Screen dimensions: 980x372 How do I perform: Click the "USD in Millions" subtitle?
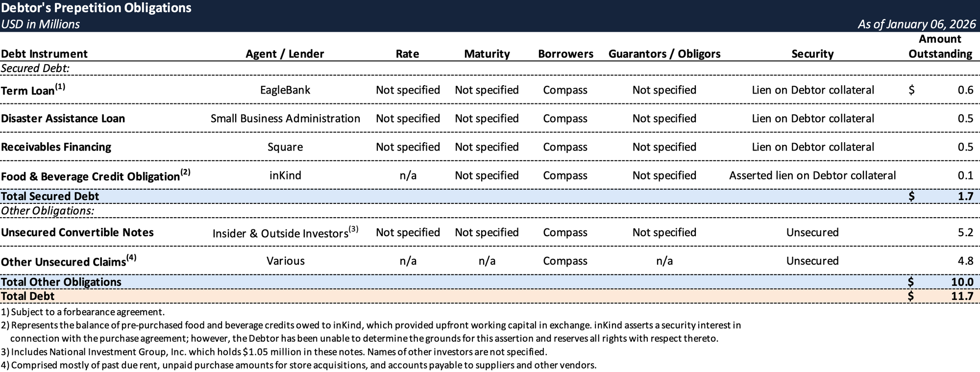click(40, 24)
